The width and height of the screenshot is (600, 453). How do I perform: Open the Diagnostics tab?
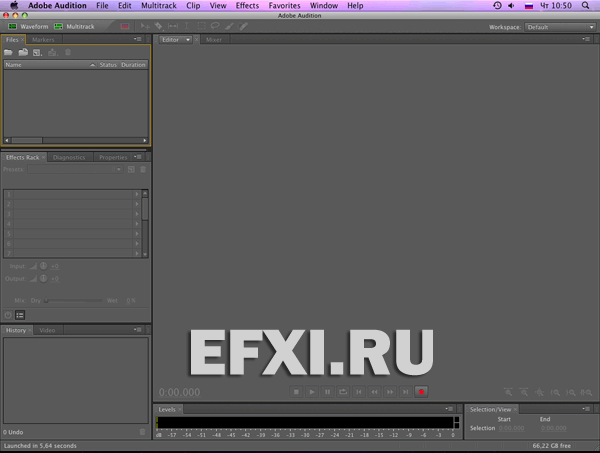click(x=69, y=157)
